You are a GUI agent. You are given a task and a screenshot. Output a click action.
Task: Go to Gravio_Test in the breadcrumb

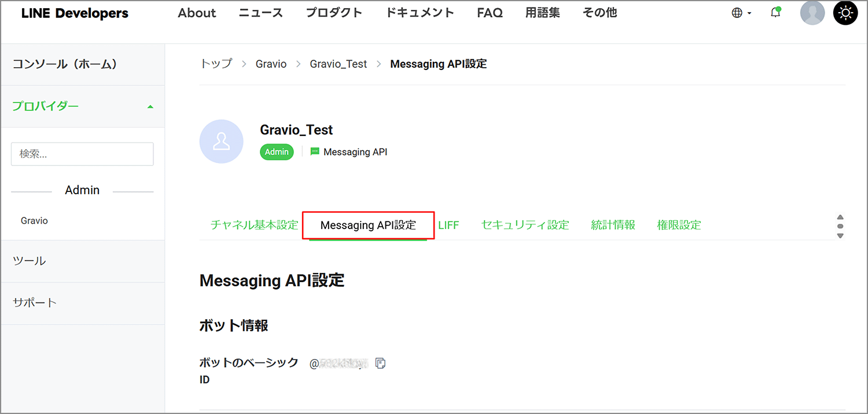click(339, 64)
